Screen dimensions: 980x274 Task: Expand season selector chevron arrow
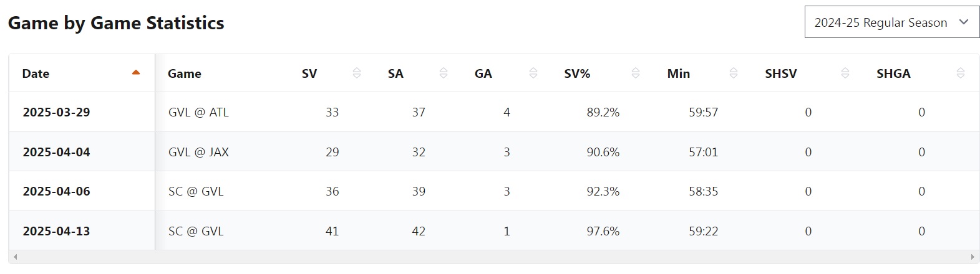tap(964, 22)
